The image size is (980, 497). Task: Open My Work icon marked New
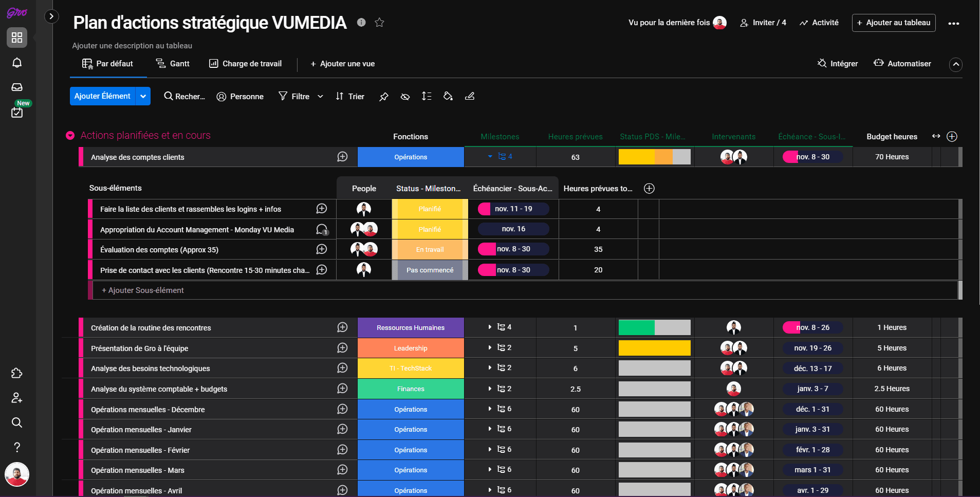17,112
